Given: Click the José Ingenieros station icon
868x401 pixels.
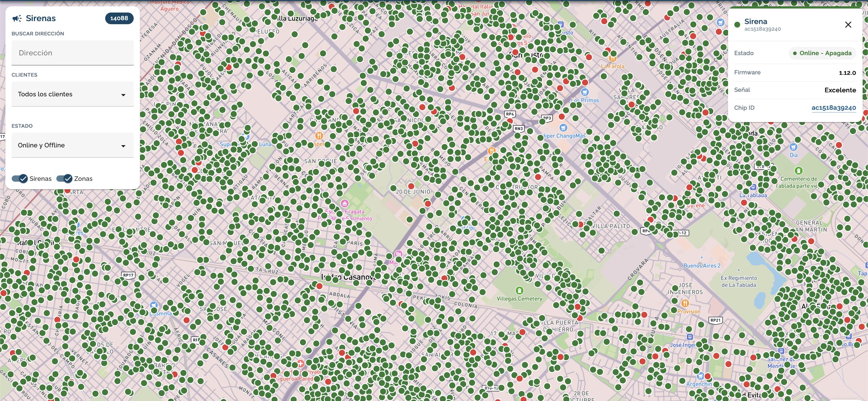Looking at the screenshot, I should [x=690, y=337].
